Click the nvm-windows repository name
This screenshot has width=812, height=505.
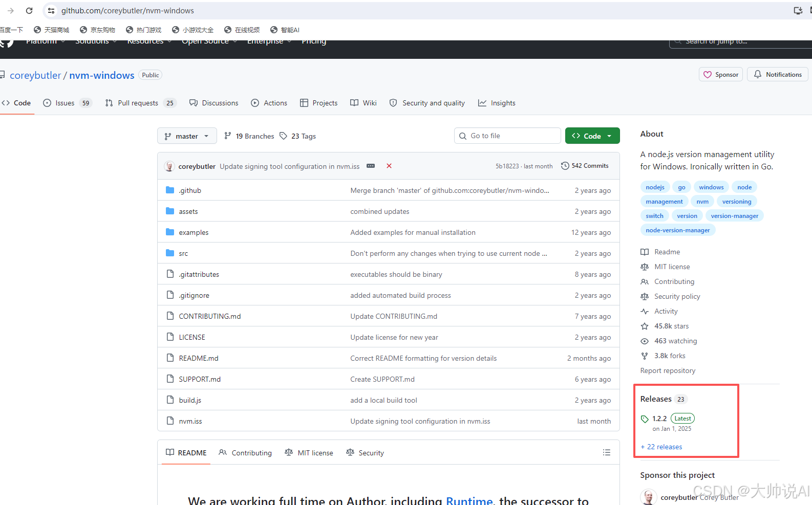point(102,75)
